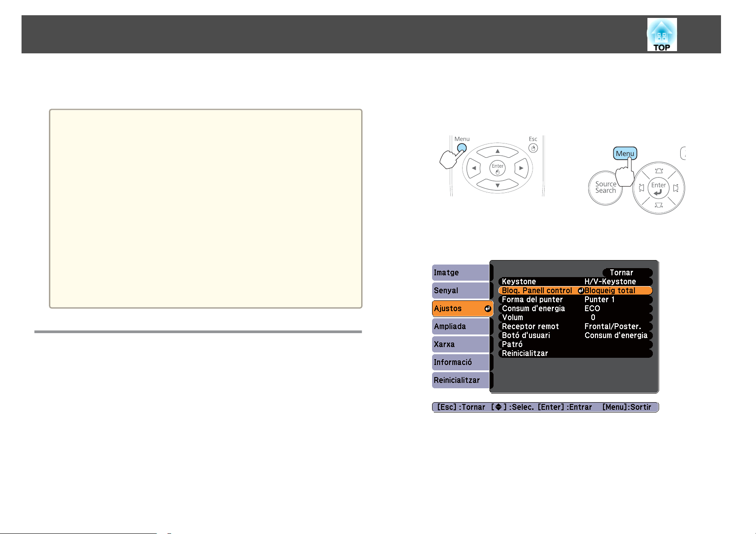756x534 pixels.
Task: Select the Receptor remot row
Action: coord(575,326)
